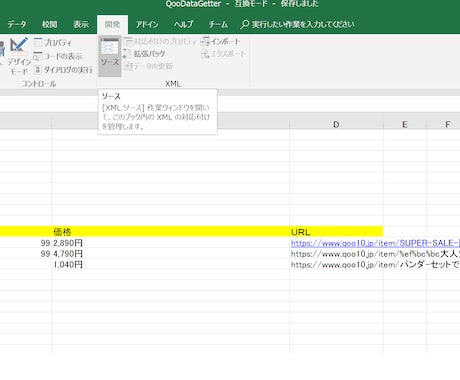Switch to the 表示 ribbon tab
This screenshot has height=380, width=460.
coord(81,24)
